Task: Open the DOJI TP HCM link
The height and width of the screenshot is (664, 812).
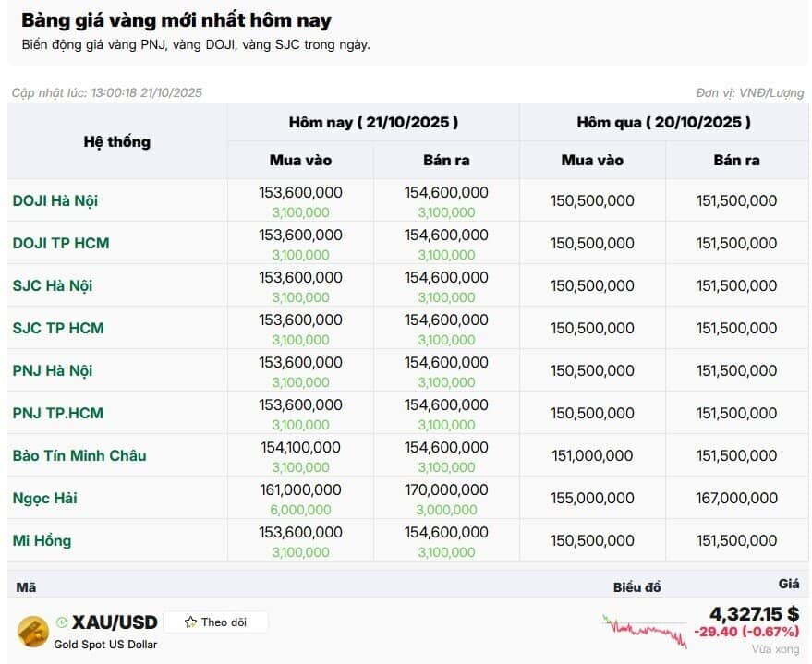Action: 61,243
